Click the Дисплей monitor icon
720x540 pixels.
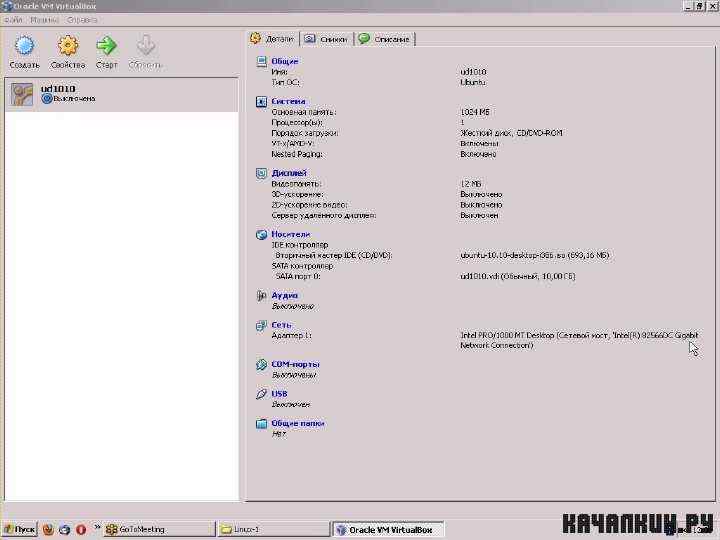pos(261,173)
